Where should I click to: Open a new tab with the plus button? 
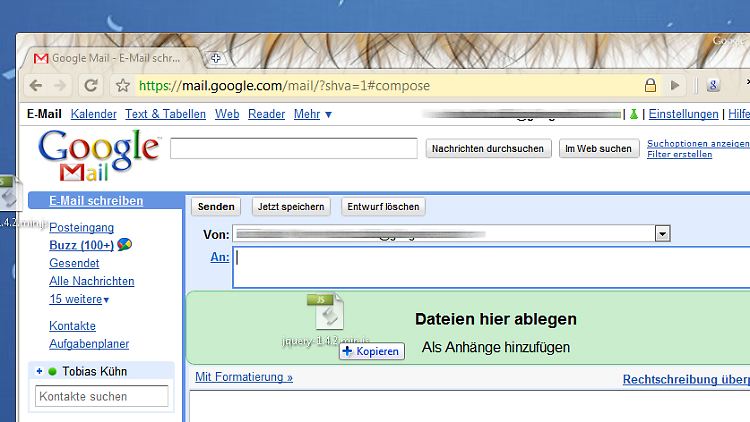215,58
